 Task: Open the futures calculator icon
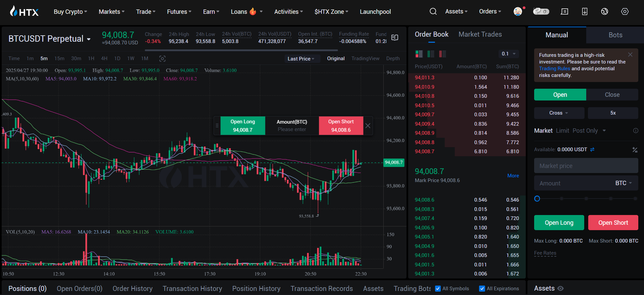pos(635,150)
